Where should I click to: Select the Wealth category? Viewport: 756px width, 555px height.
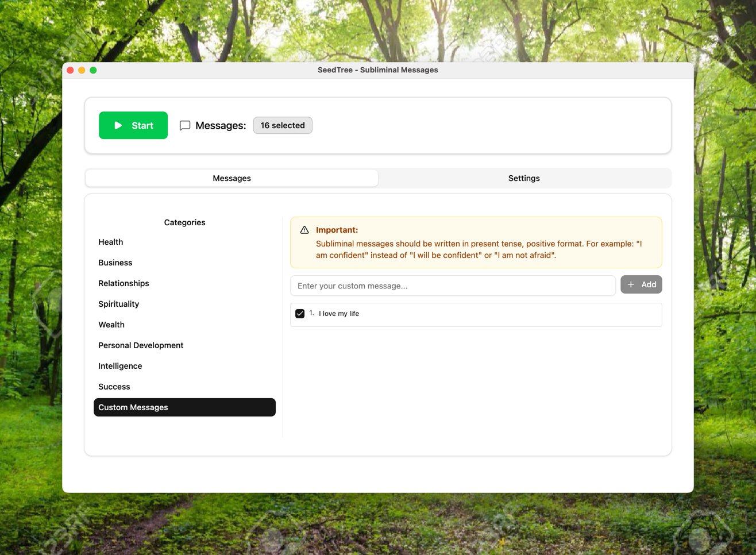(111, 325)
